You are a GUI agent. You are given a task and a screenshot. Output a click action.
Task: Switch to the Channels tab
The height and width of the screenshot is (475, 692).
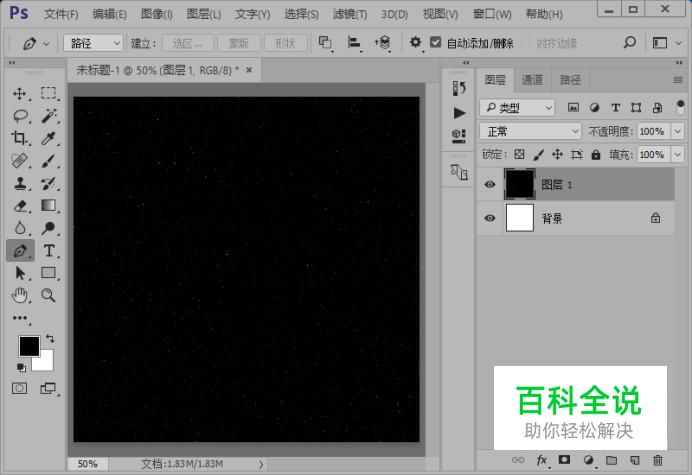click(532, 80)
